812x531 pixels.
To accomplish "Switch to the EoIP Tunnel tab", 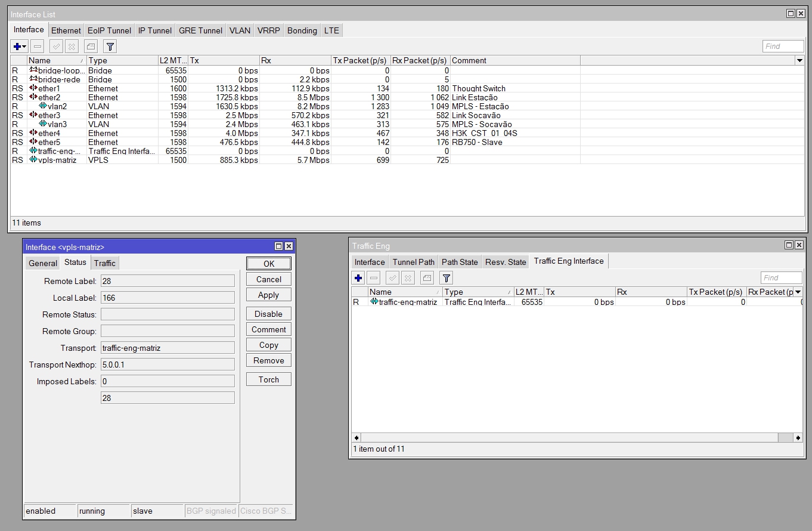I will point(109,30).
